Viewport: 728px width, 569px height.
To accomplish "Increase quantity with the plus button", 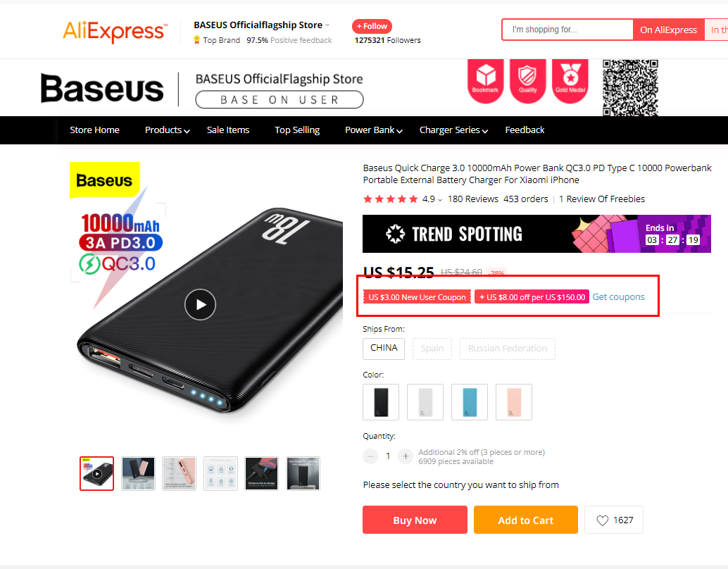I will pyautogui.click(x=406, y=456).
